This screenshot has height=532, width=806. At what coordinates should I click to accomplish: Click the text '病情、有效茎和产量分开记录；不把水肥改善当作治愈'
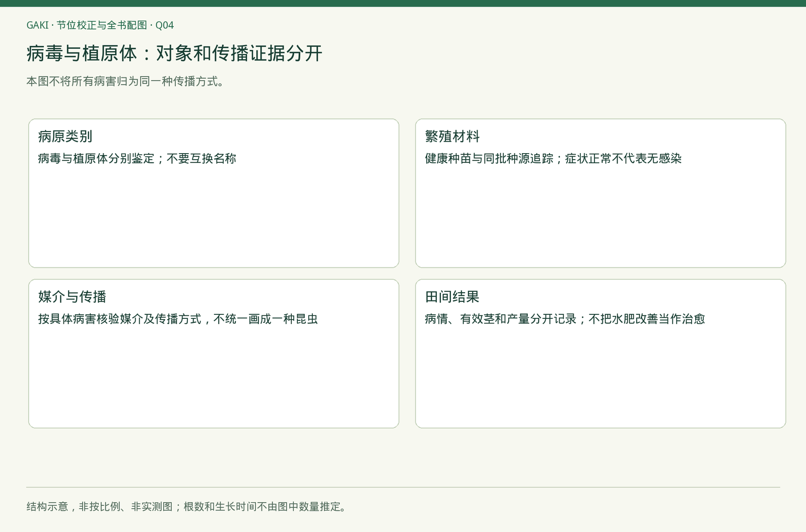(x=565, y=319)
